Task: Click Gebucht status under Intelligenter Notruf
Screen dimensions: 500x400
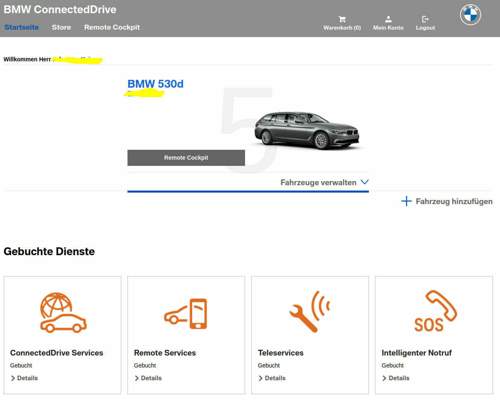Action: [x=393, y=365]
